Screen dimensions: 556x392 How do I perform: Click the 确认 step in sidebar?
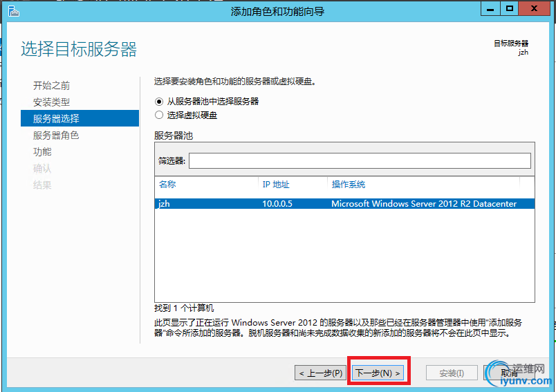click(x=42, y=169)
